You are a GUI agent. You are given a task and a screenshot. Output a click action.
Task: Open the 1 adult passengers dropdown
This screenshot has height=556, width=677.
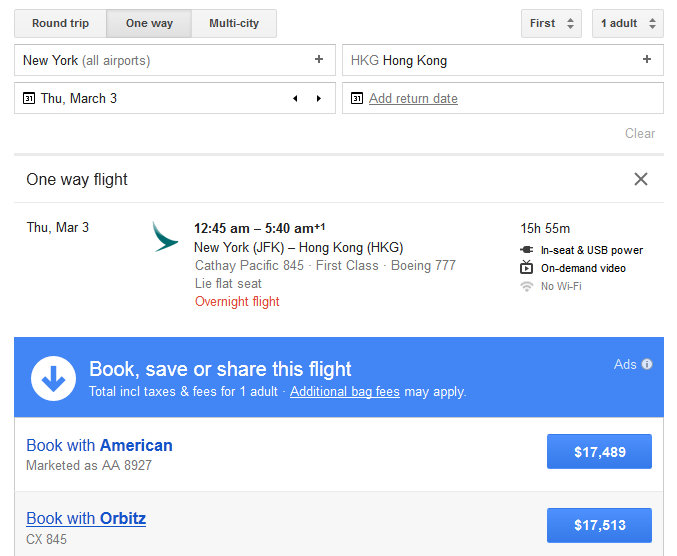click(627, 23)
